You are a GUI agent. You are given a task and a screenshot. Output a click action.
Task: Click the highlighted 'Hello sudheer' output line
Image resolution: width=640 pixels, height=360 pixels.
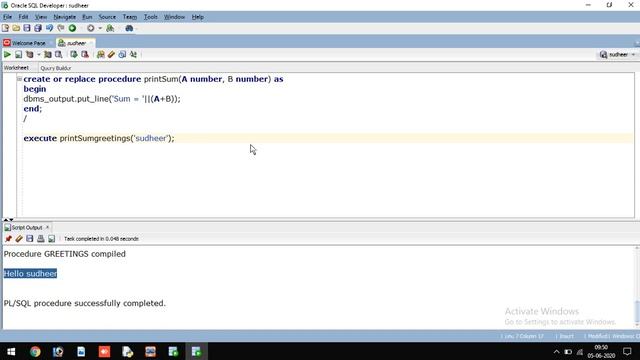click(x=30, y=273)
